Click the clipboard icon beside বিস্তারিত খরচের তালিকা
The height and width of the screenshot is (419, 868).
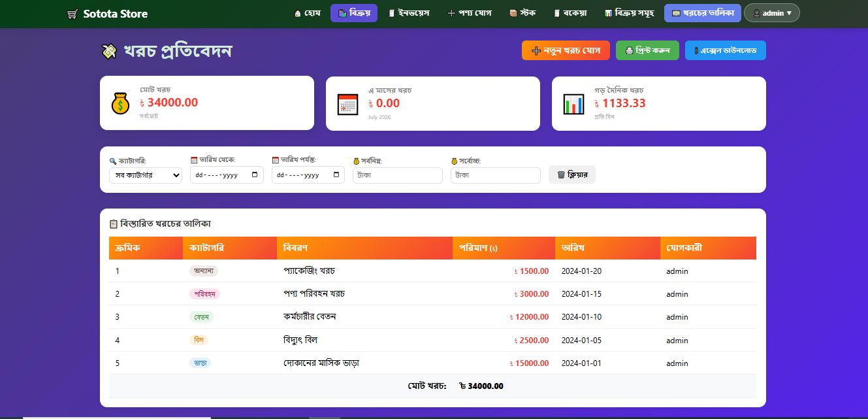[114, 224]
